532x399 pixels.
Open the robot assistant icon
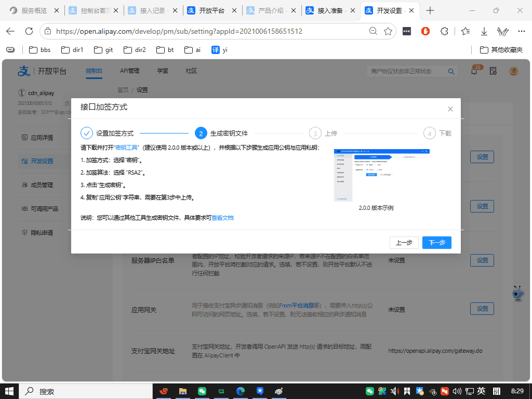tap(518, 294)
